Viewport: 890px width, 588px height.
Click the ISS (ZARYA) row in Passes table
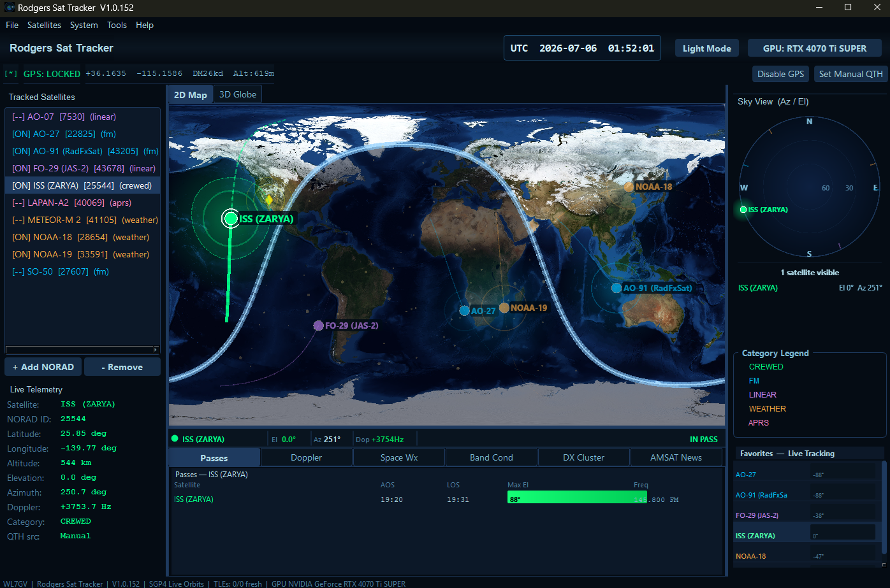click(445, 499)
